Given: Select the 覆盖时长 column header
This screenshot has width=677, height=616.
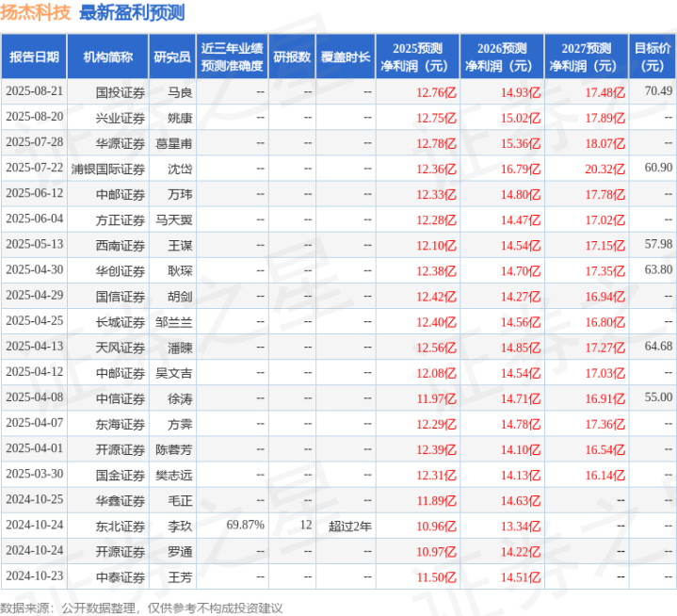Looking at the screenshot, I should pos(345,57).
